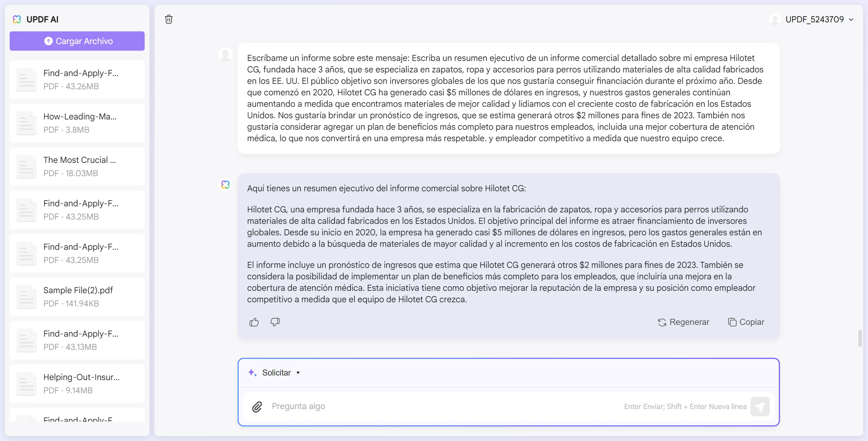The height and width of the screenshot is (441, 868).
Task: Click the Copiar clipboard icon
Action: point(732,322)
